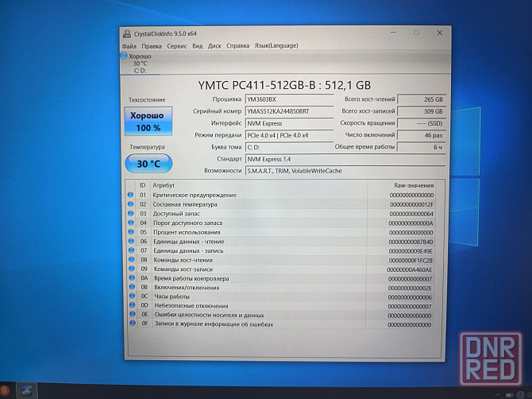Click status dot for Составная температура row

click(x=131, y=204)
